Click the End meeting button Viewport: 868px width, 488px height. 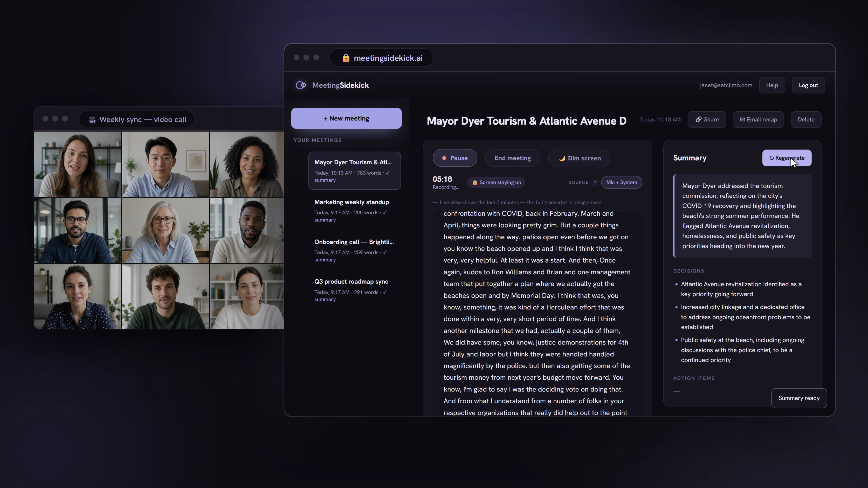tap(513, 158)
